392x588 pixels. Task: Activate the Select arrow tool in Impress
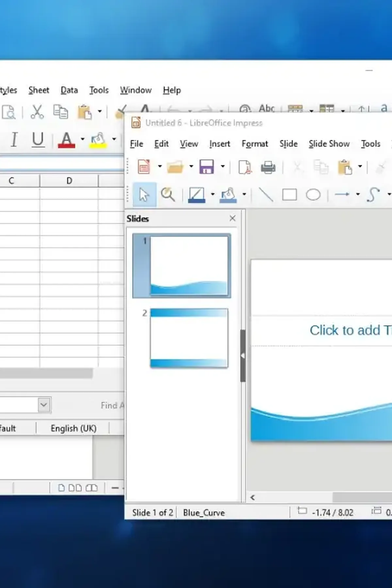click(x=144, y=195)
